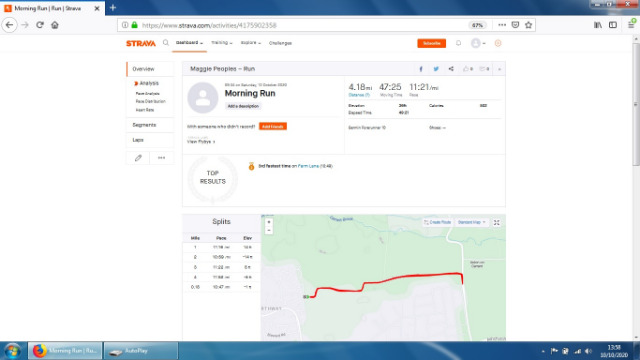Click the Firefox page reload button

[40, 25]
